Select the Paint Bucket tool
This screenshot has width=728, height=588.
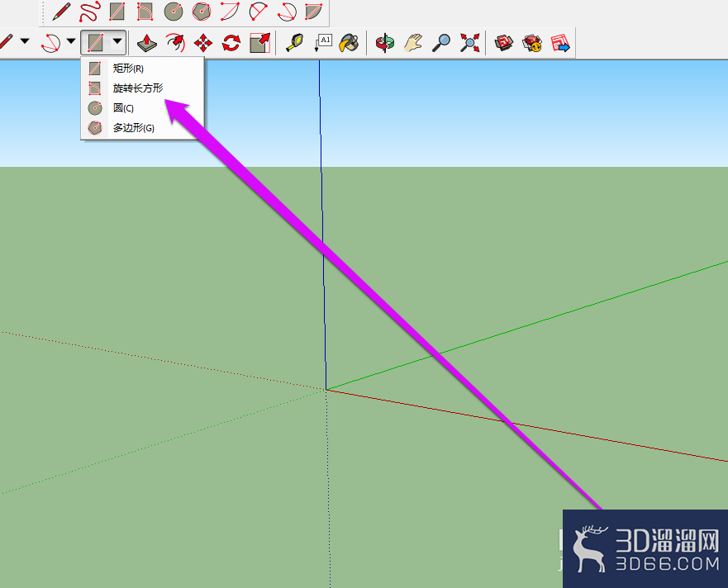[350, 43]
